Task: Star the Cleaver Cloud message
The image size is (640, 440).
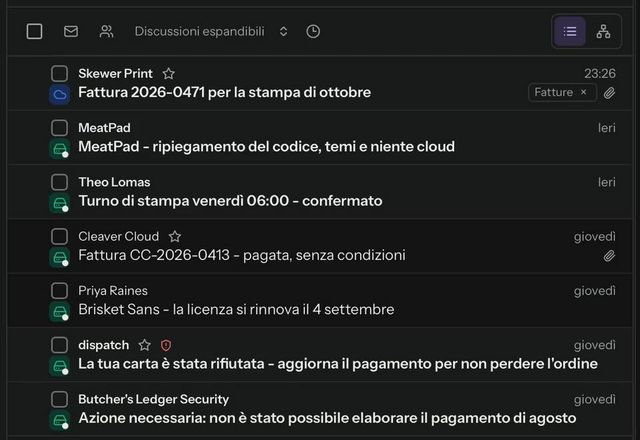Action: 175,237
